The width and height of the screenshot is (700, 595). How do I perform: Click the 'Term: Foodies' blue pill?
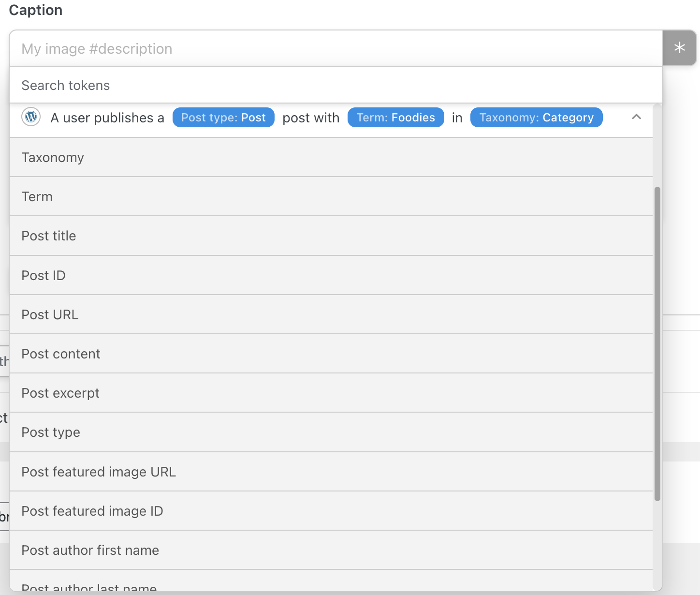396,118
